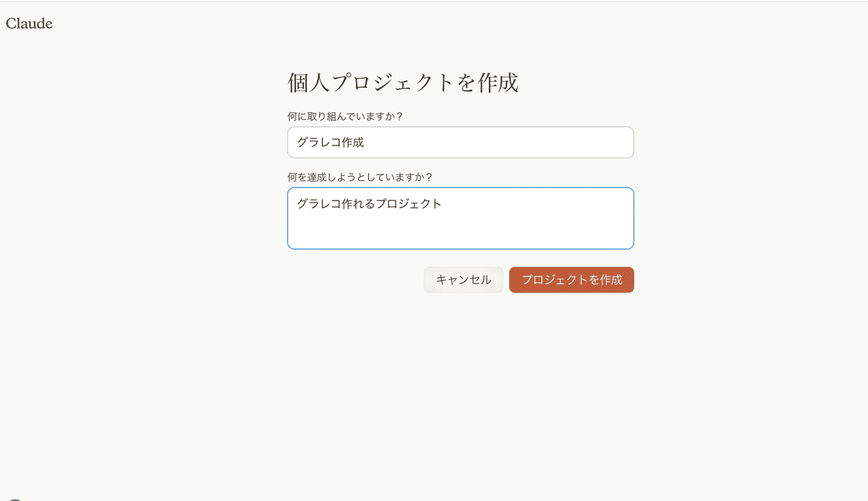The image size is (868, 501).
Task: Focus the project name field containing グラレコ作成
Action: 460,143
